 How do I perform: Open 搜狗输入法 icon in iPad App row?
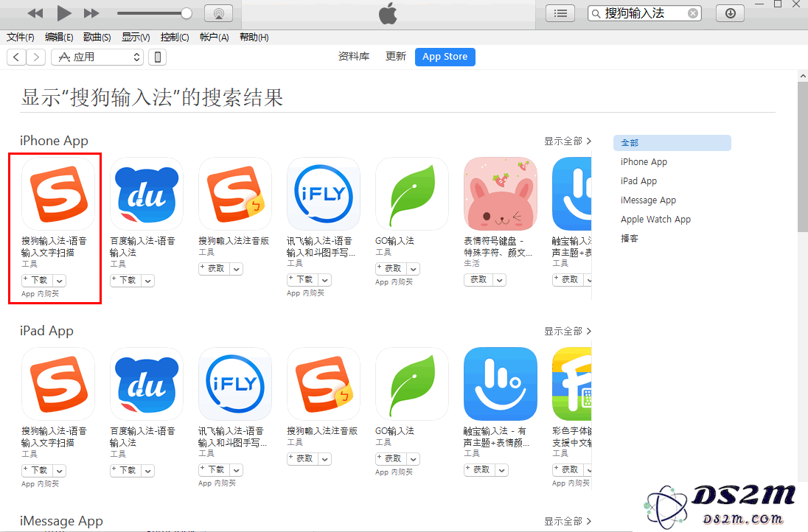point(58,384)
